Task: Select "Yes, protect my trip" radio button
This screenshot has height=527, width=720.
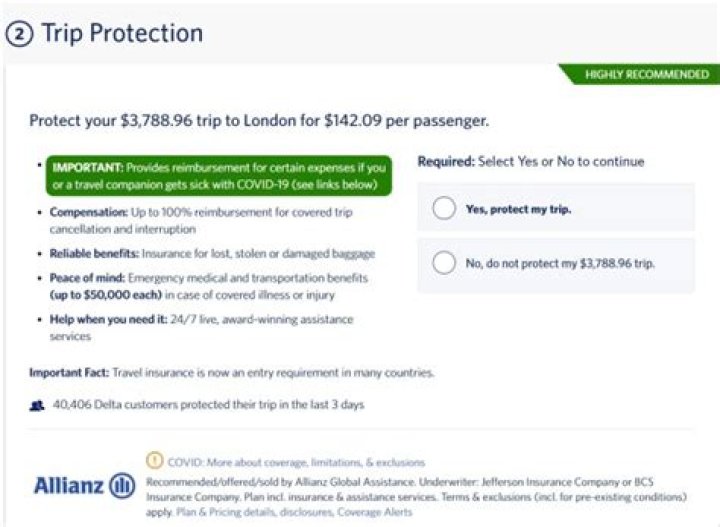Action: (444, 209)
